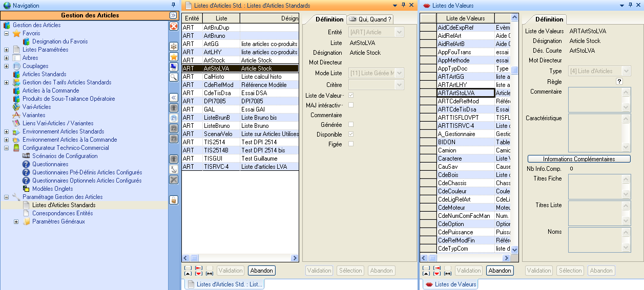Image resolution: width=644 pixels, height=290 pixels.
Task: Expand Environnement Articles Standards node
Action: coord(6,131)
